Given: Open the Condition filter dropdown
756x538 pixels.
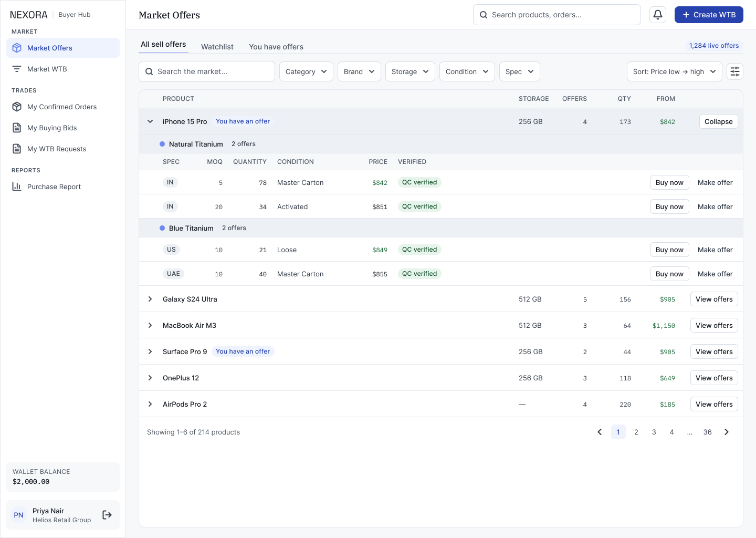Looking at the screenshot, I should 467,71.
